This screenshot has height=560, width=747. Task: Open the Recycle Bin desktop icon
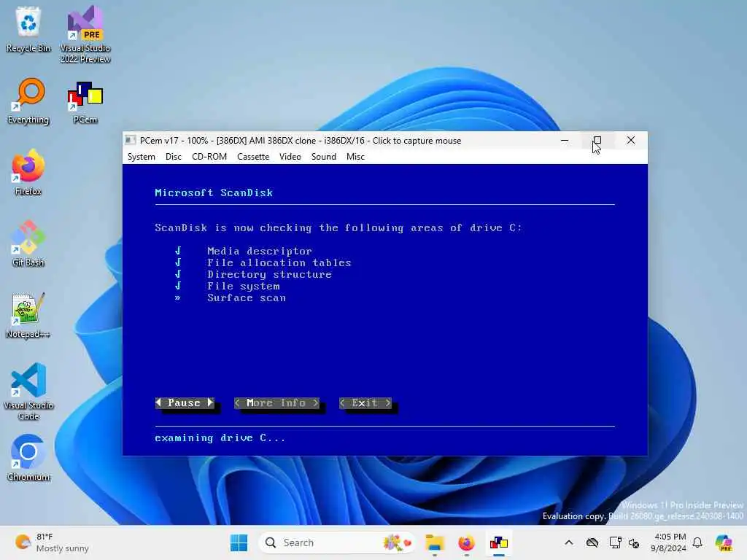(28, 29)
